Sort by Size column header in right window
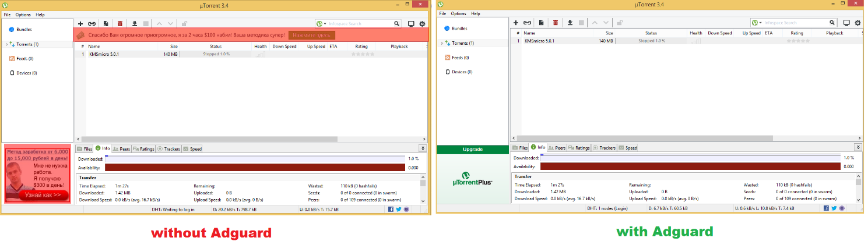 [609, 33]
